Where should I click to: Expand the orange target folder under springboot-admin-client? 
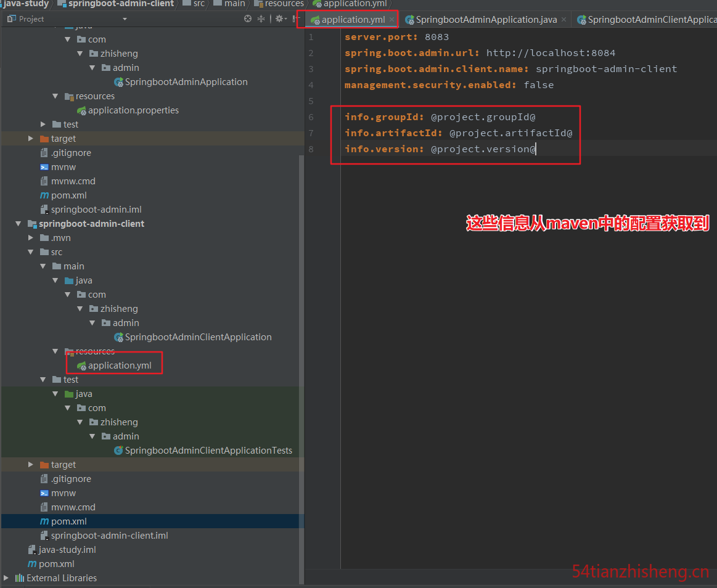(31, 465)
